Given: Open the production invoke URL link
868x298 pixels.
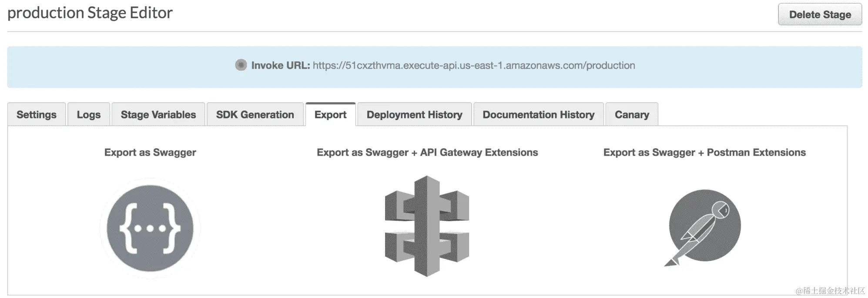Looking at the screenshot, I should coord(474,65).
